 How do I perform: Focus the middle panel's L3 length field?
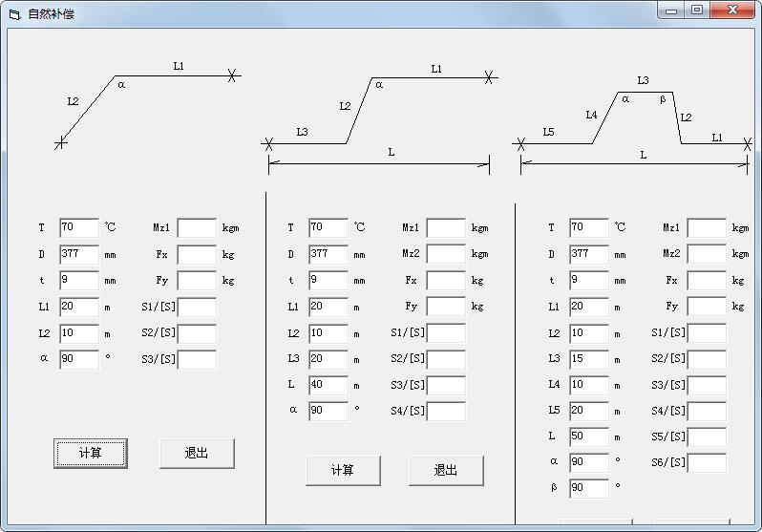[x=328, y=359]
